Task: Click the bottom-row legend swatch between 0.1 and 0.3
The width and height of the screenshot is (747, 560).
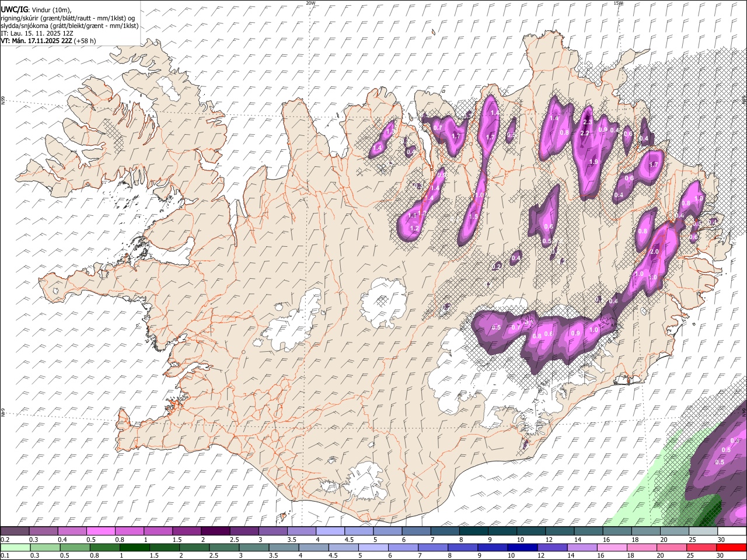Action: coord(15,548)
